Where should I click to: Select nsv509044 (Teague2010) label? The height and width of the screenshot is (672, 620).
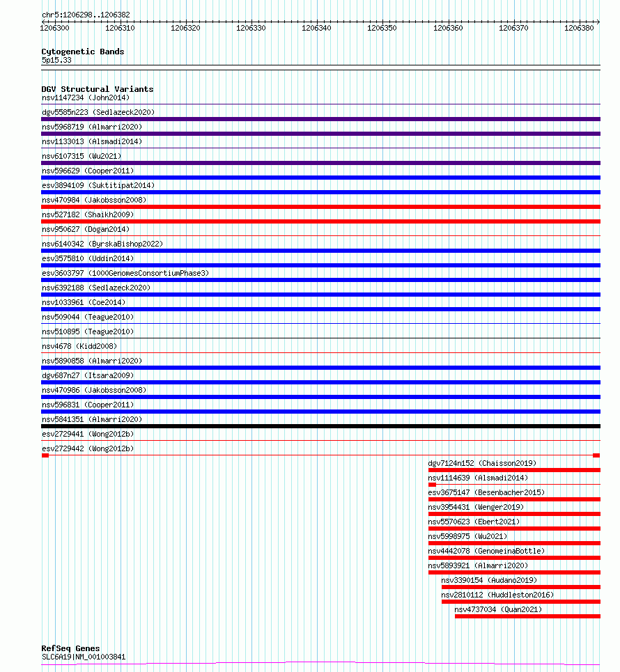pyautogui.click(x=88, y=317)
